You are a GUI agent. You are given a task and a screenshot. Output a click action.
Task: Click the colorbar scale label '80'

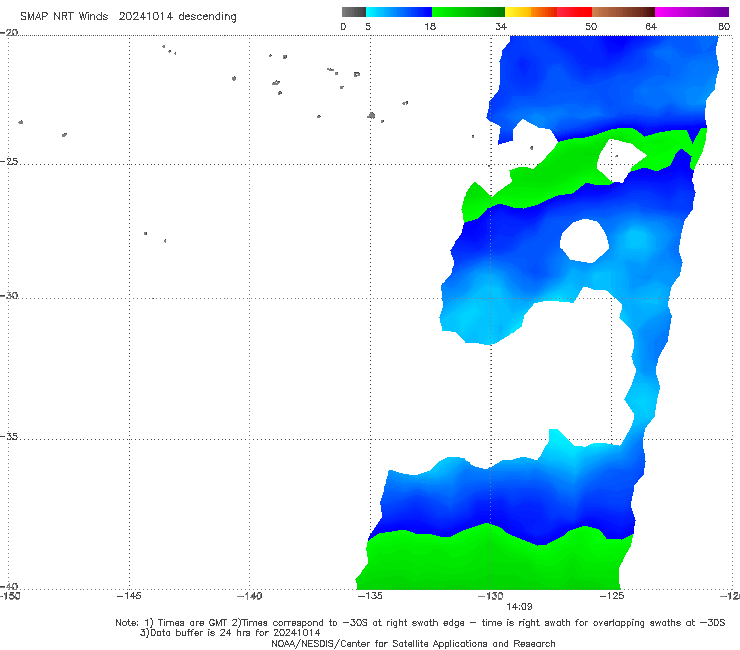click(724, 26)
